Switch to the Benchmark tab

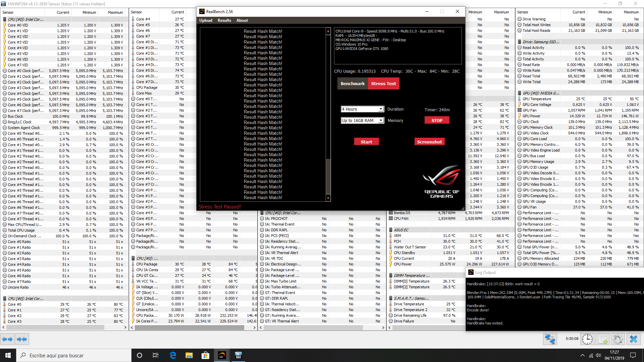(353, 84)
